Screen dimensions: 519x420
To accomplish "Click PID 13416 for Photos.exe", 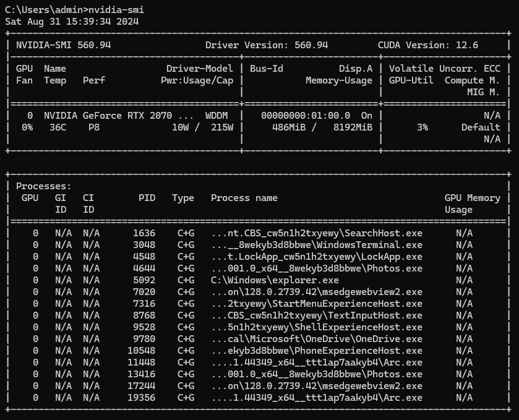I will (141, 374).
